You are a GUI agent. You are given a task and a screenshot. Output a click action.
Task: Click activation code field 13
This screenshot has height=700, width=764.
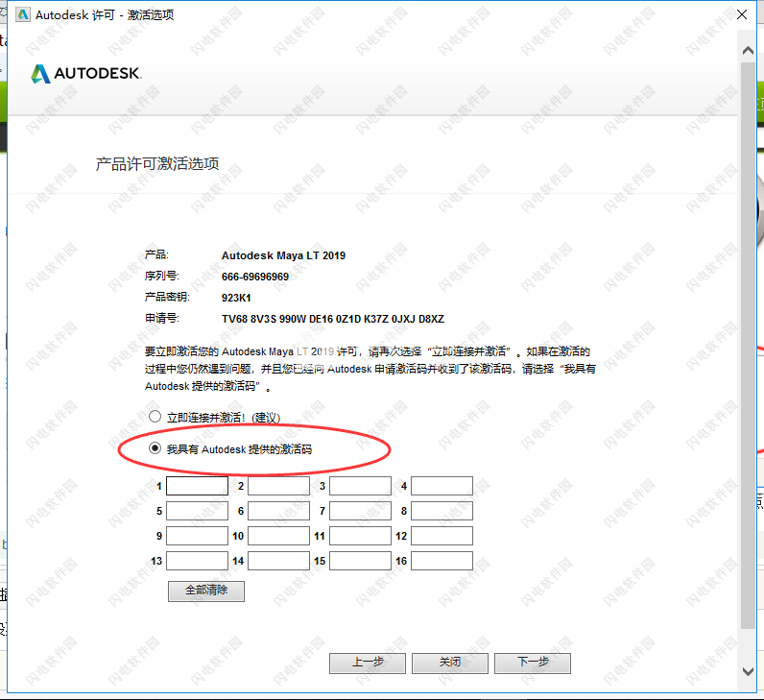198,561
